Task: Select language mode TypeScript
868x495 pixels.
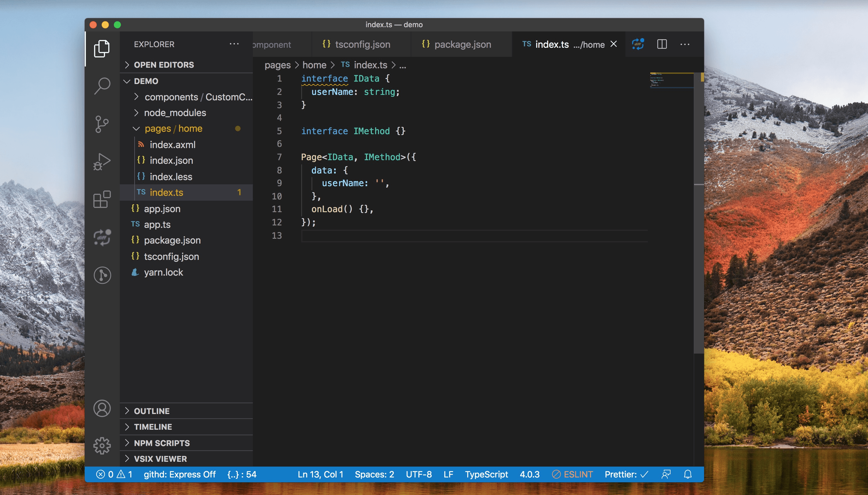Action: [486, 474]
